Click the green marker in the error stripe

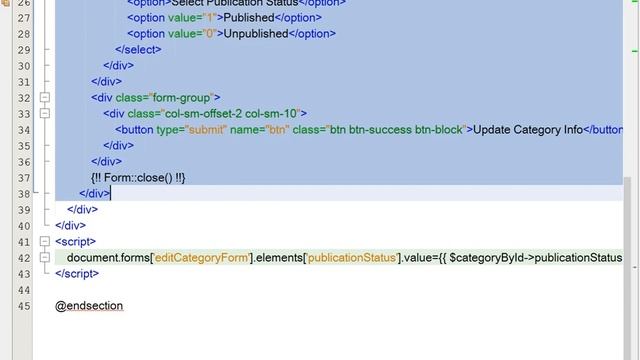pyautogui.click(x=635, y=51)
